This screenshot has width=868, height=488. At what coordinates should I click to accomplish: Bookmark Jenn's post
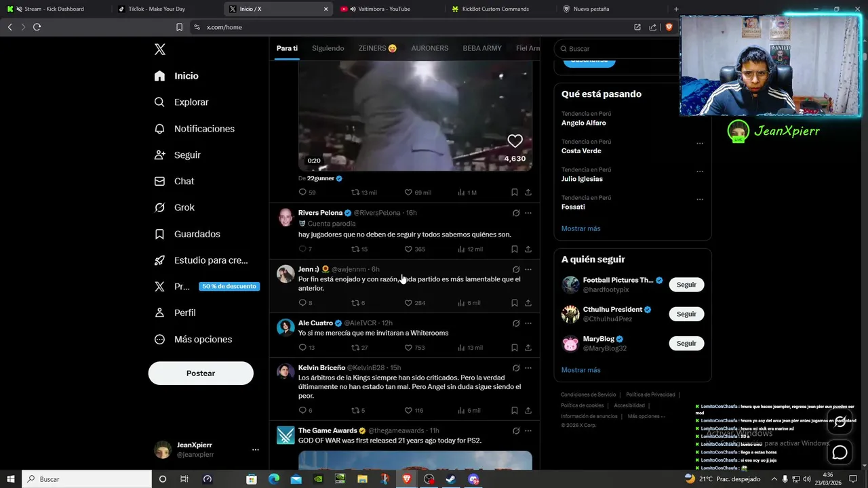[x=515, y=303]
